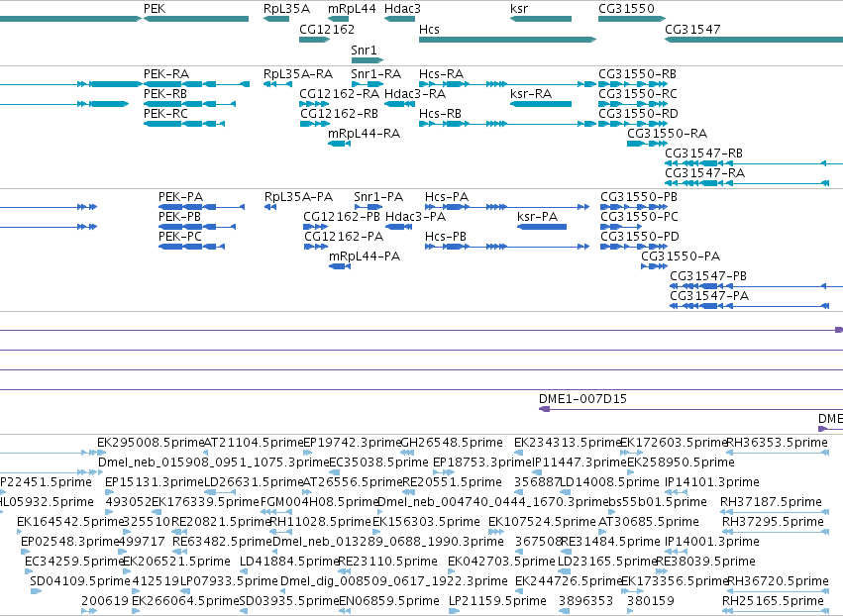Open EST RH25165.5prime label
Image resolution: width=843 pixels, height=616 pixels.
(x=773, y=601)
